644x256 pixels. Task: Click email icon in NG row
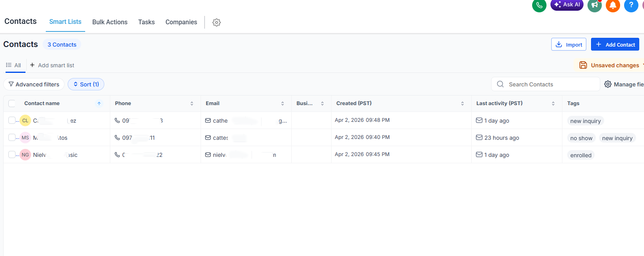tap(208, 154)
